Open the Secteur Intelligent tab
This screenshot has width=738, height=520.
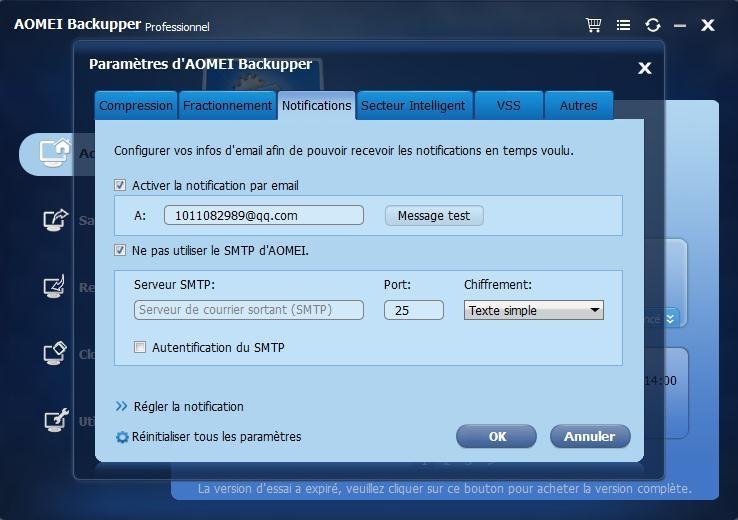click(x=413, y=105)
